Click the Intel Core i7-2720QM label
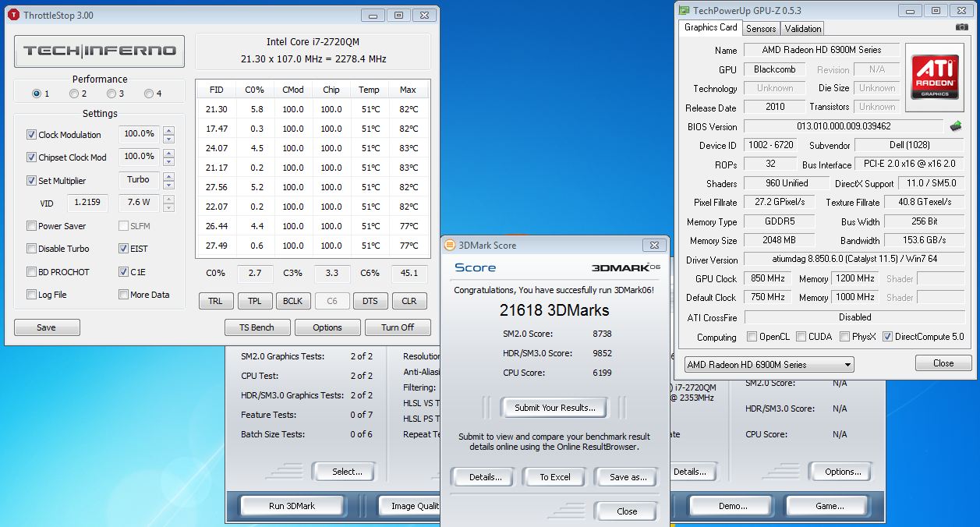The image size is (980, 527). coord(313,42)
